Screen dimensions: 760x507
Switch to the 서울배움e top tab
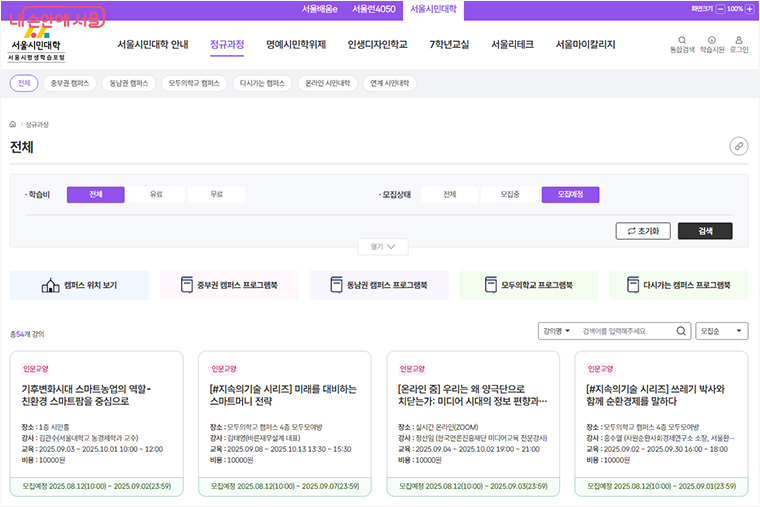[319, 9]
